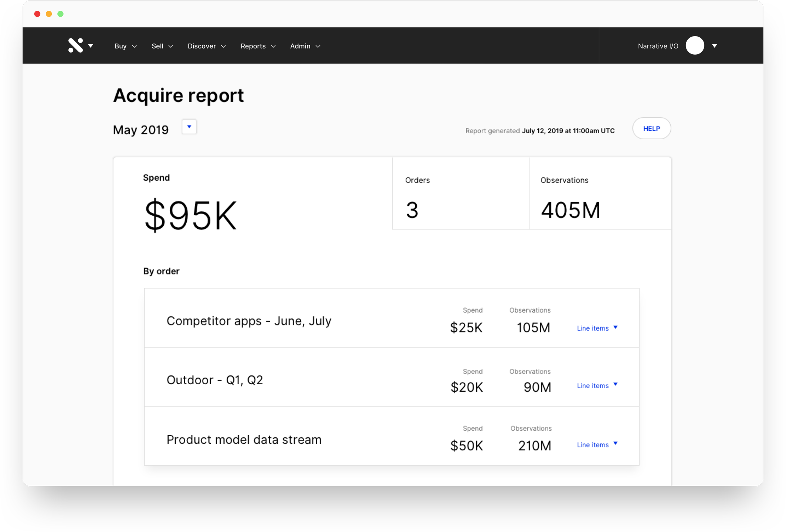786x532 pixels.
Task: Click the green maximize window button
Action: (61, 14)
